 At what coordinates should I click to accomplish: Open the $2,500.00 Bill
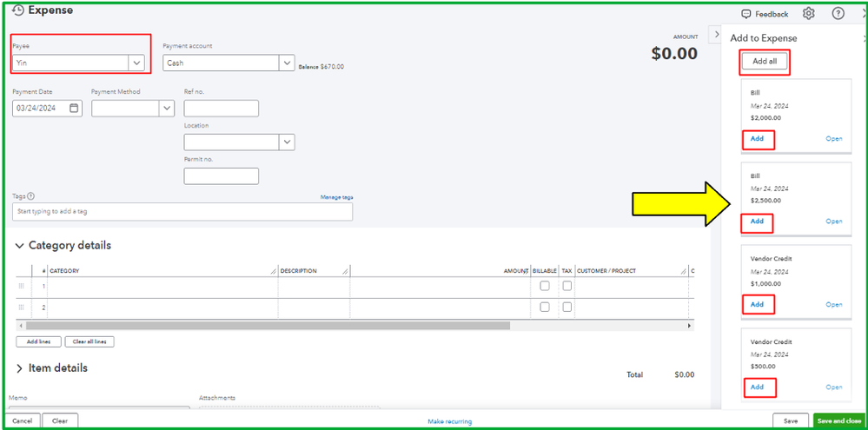click(x=833, y=222)
